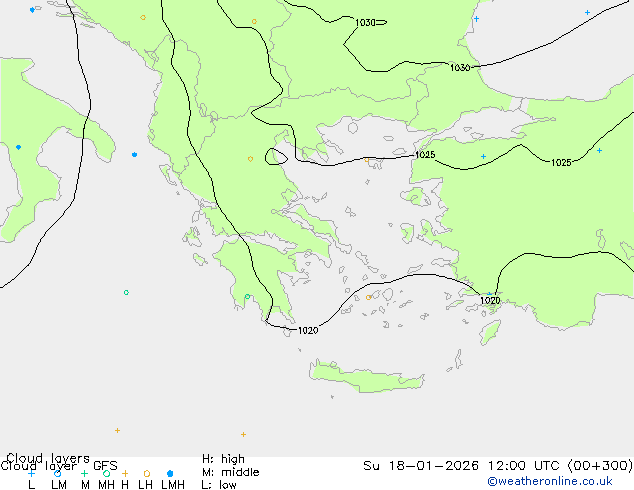This screenshot has width=634, height=490.
Task: Click the orange circle LH legend symbol
Action: click(147, 473)
